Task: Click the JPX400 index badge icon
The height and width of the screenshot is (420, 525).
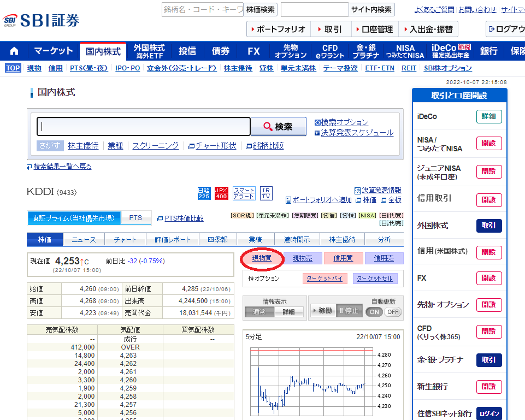Action: coord(221,193)
